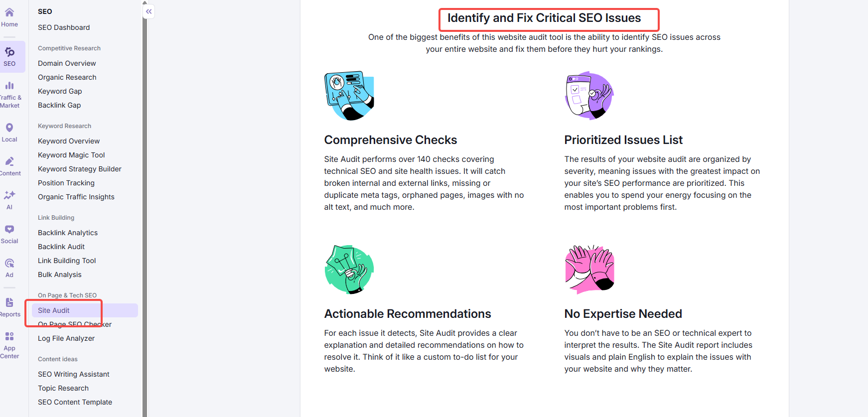Open the Local pin icon
868x417 pixels.
[9, 128]
